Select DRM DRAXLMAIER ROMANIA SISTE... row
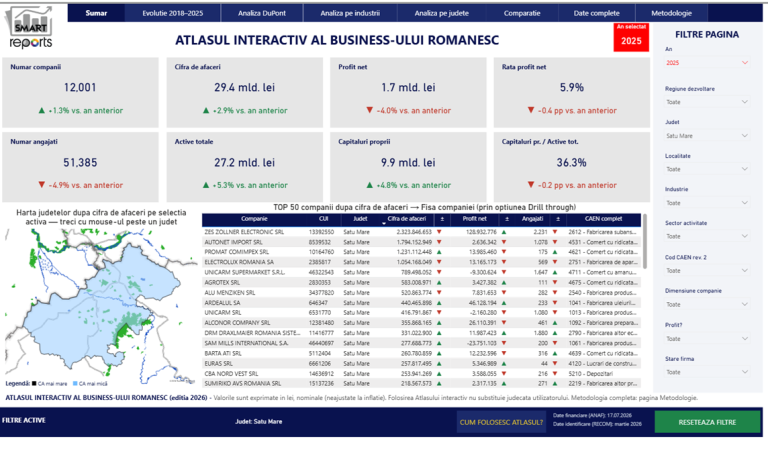This screenshot has width=768, height=451. pyautogui.click(x=421, y=333)
